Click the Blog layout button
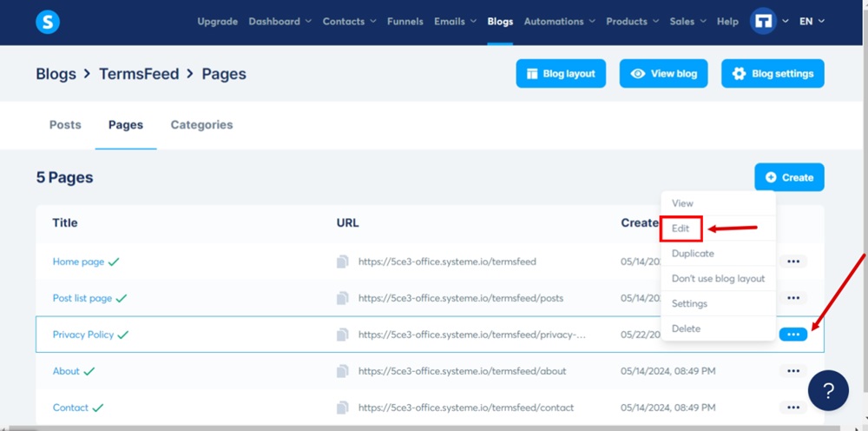This screenshot has width=868, height=431. (x=561, y=74)
